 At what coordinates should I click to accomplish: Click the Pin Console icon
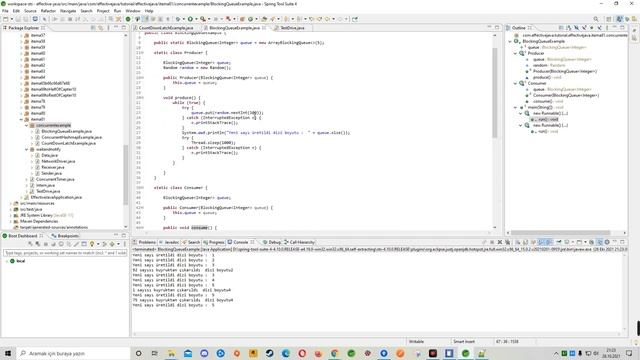click(558, 242)
